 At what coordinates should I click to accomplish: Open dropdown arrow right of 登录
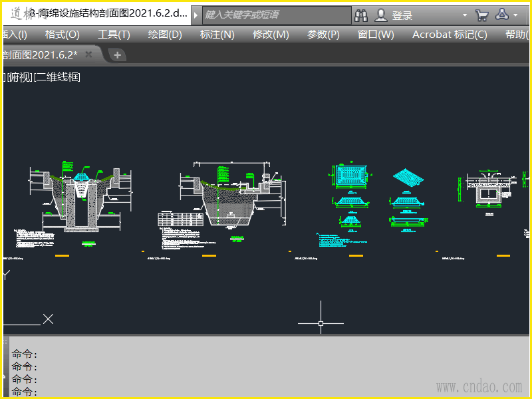[465, 15]
